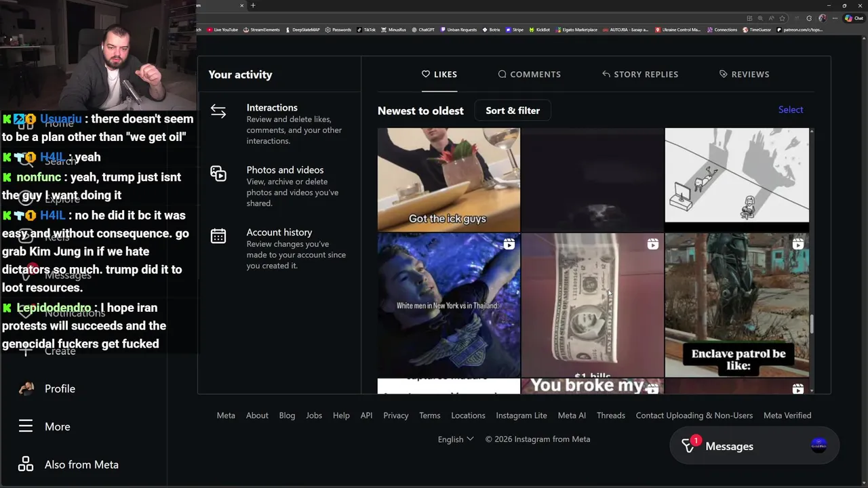
Task: Open the Meta AI footer link
Action: (572, 415)
